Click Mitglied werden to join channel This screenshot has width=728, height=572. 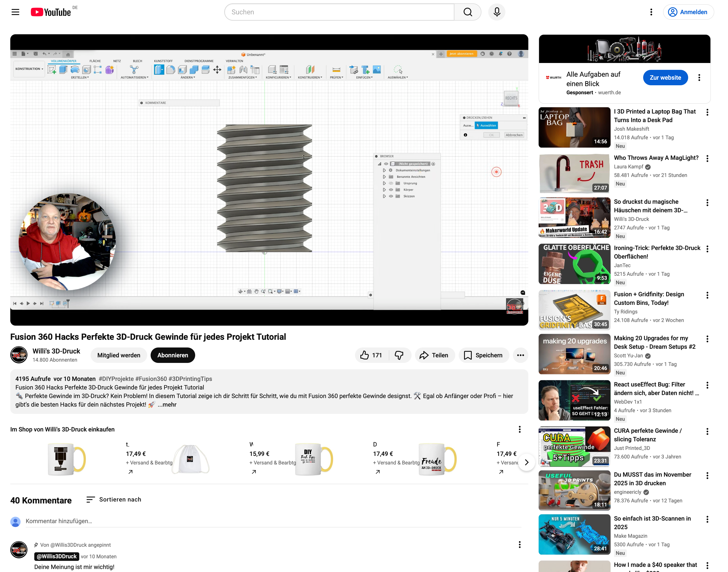(118, 355)
